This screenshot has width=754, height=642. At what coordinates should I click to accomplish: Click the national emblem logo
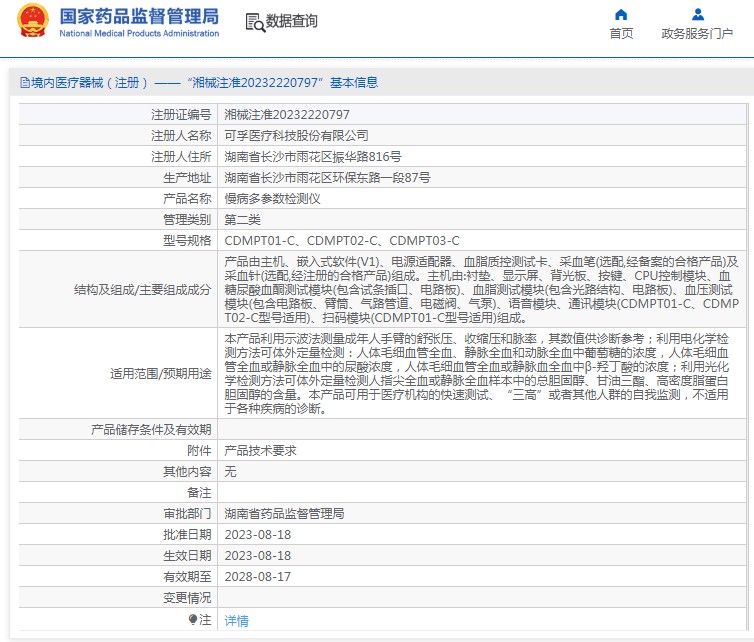pos(33,21)
